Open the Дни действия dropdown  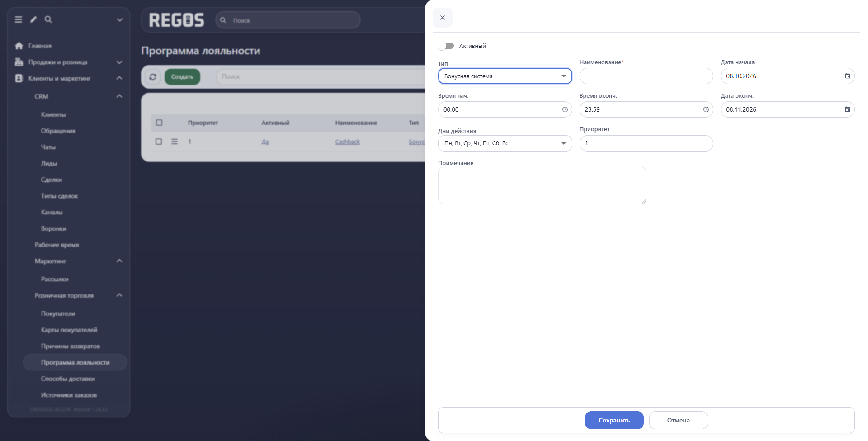point(505,143)
